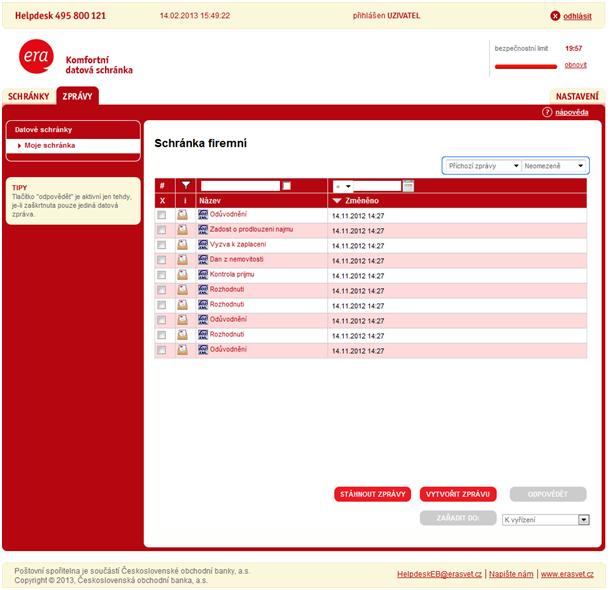
Task: Open the calendar date picker icon
Action: tap(408, 186)
